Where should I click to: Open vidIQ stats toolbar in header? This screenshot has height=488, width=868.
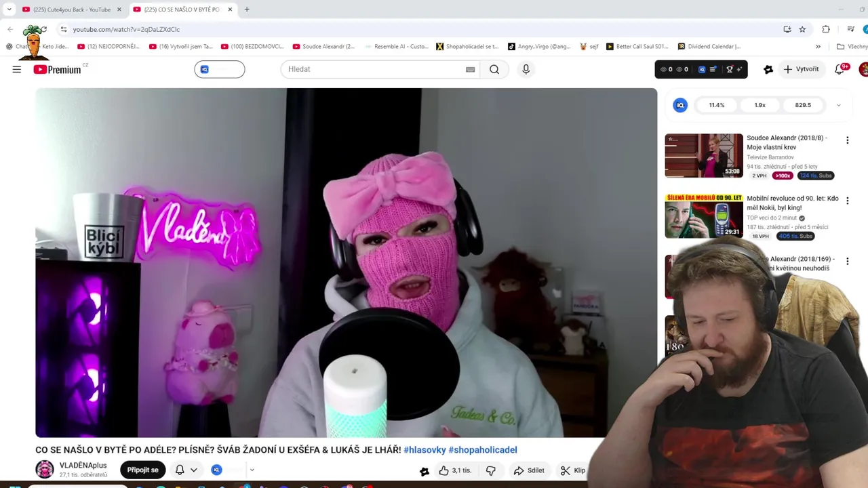coord(701,69)
